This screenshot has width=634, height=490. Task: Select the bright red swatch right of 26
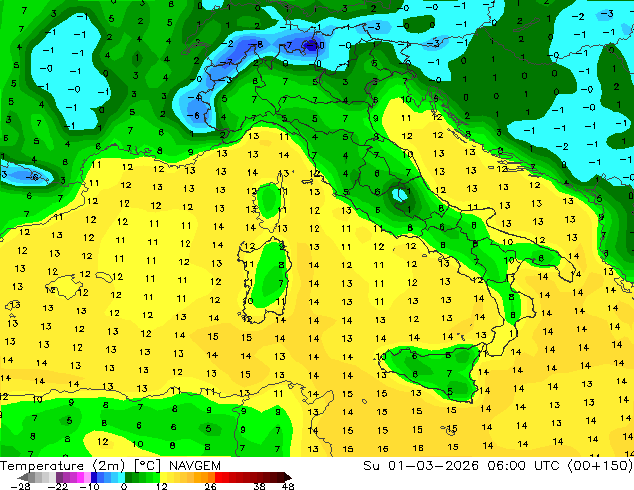pos(218,477)
